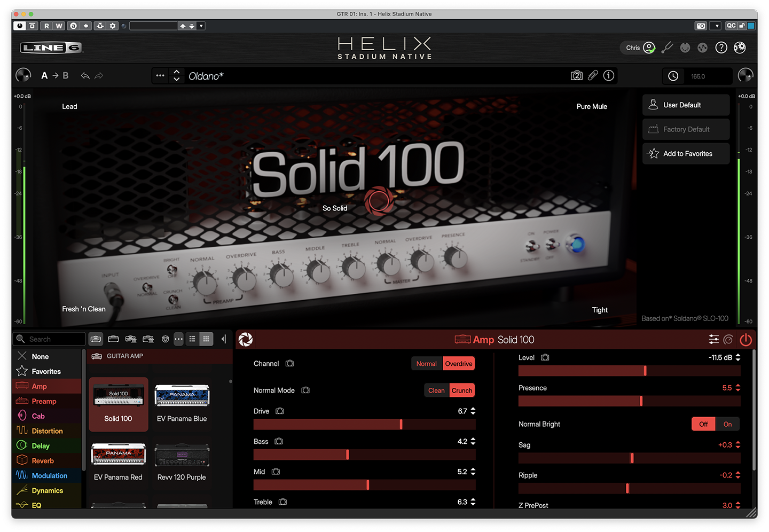Viewport: 769px width, 532px height.
Task: Click the Oldano* preset name
Action: click(x=206, y=76)
